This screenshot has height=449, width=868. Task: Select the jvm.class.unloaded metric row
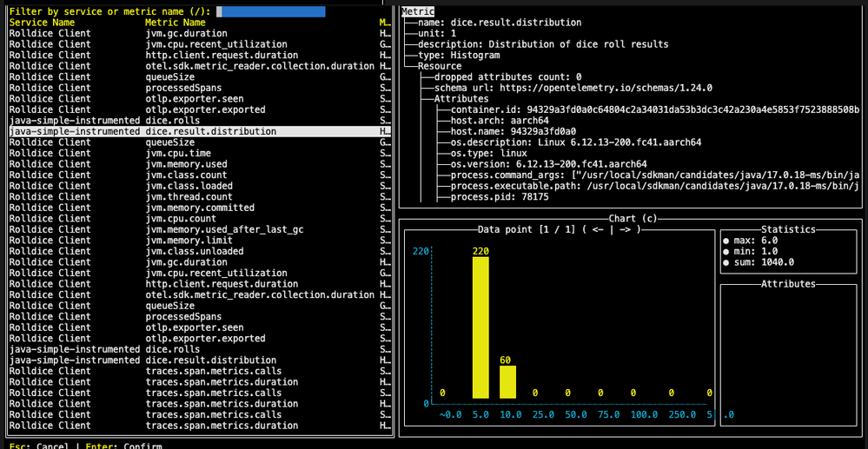coord(200,251)
